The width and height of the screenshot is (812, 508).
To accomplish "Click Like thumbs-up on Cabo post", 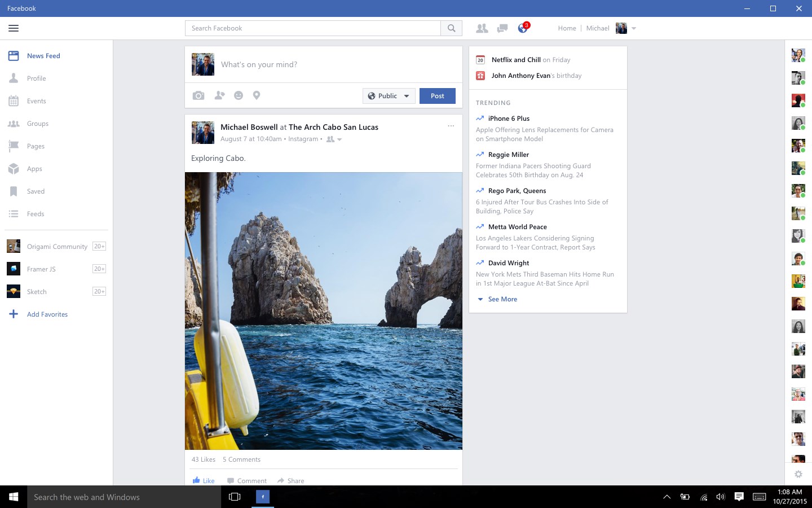I will tap(204, 480).
